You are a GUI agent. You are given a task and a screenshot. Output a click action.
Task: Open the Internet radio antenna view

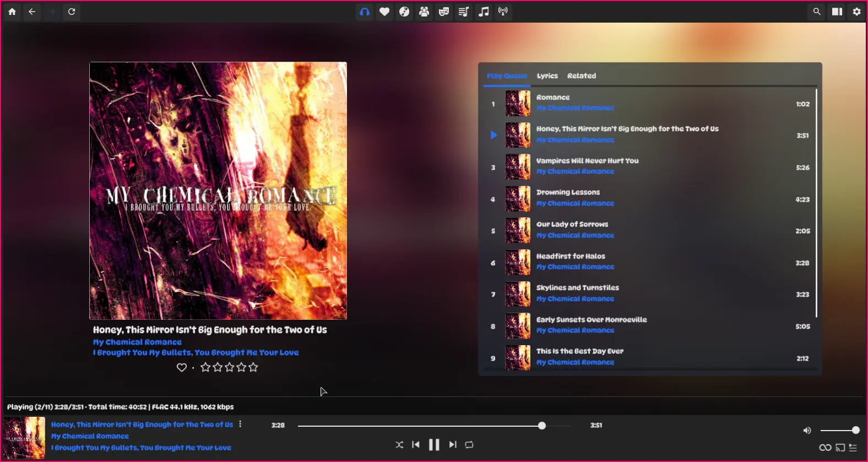503,12
